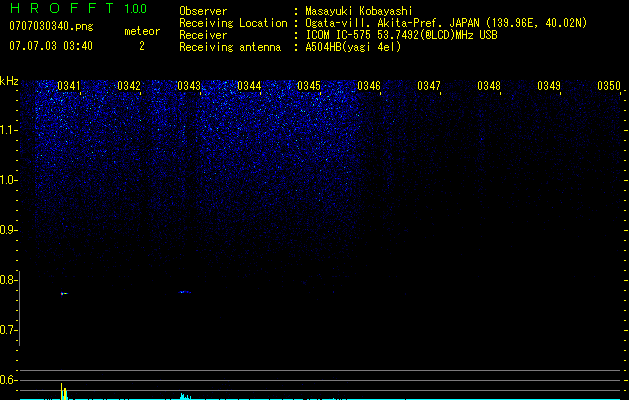Click the Observer label
This screenshot has width=629, height=400.
click(x=203, y=11)
